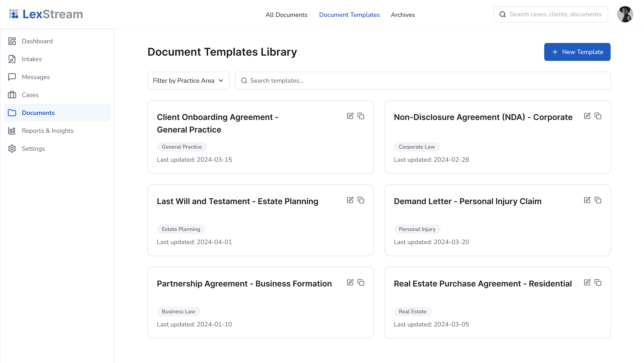Copy the Demand Letter template
Image resolution: width=644 pixels, height=363 pixels.
click(x=598, y=200)
